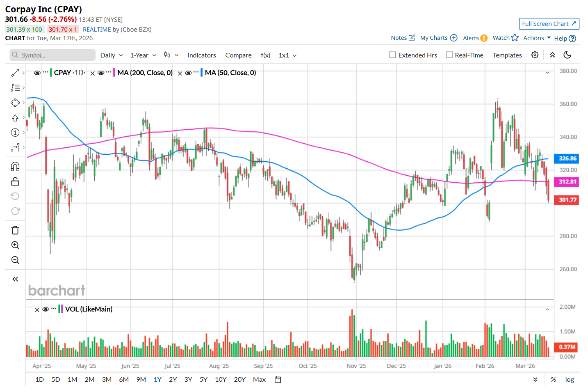Open chart settings gear icon
Viewport: 588px width, 392px height.
[535, 55]
